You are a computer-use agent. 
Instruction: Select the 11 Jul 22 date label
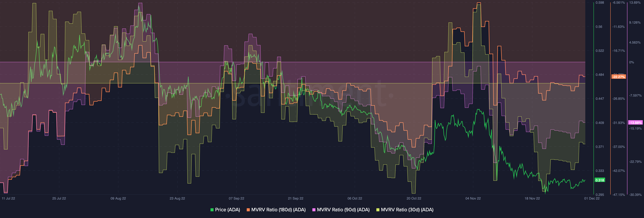pos(9,199)
